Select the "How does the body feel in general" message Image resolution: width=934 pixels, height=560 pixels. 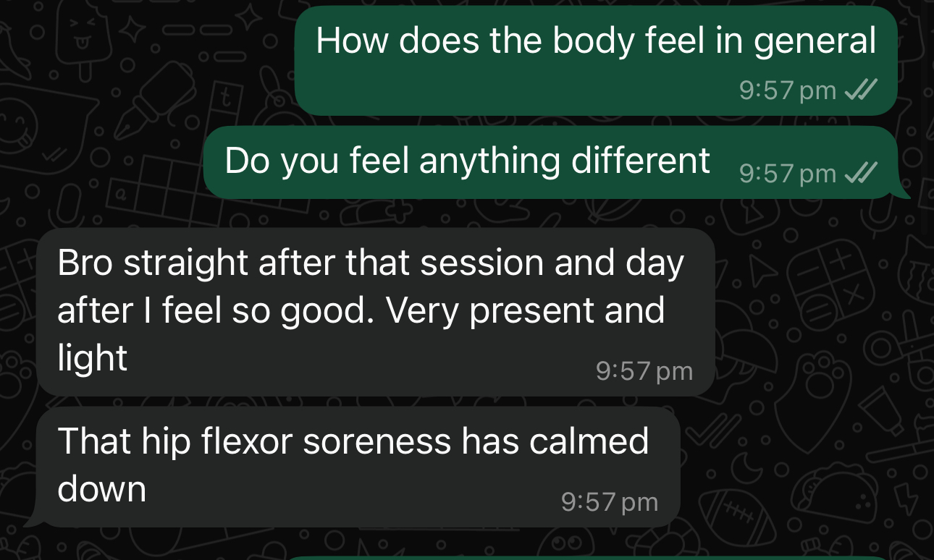[596, 61]
